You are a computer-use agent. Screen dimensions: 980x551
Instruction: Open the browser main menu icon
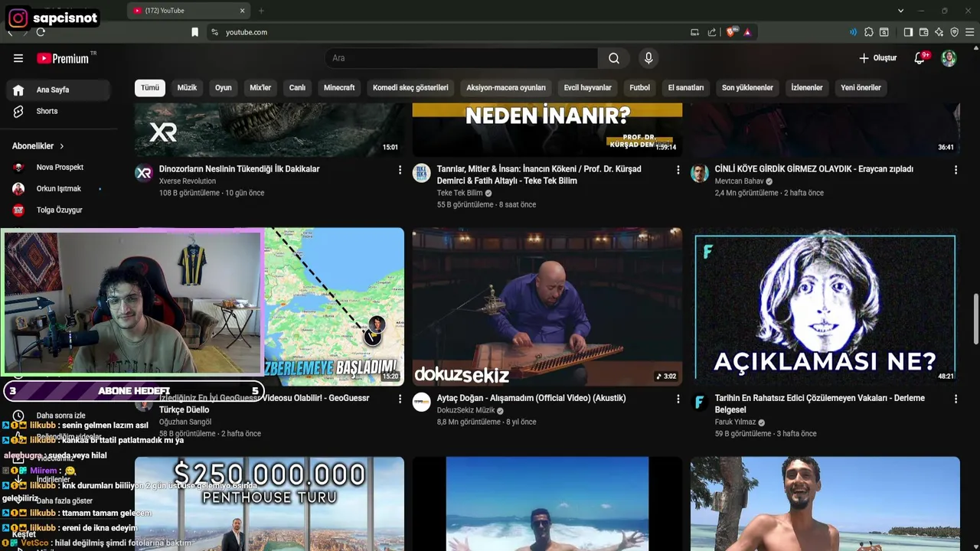(x=970, y=32)
